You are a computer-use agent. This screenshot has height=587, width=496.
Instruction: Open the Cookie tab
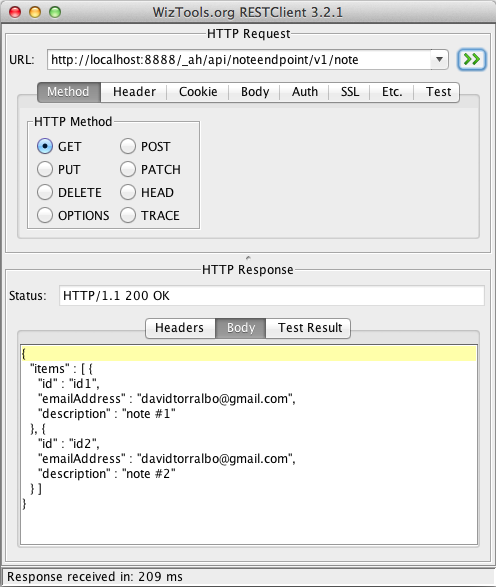(198, 92)
